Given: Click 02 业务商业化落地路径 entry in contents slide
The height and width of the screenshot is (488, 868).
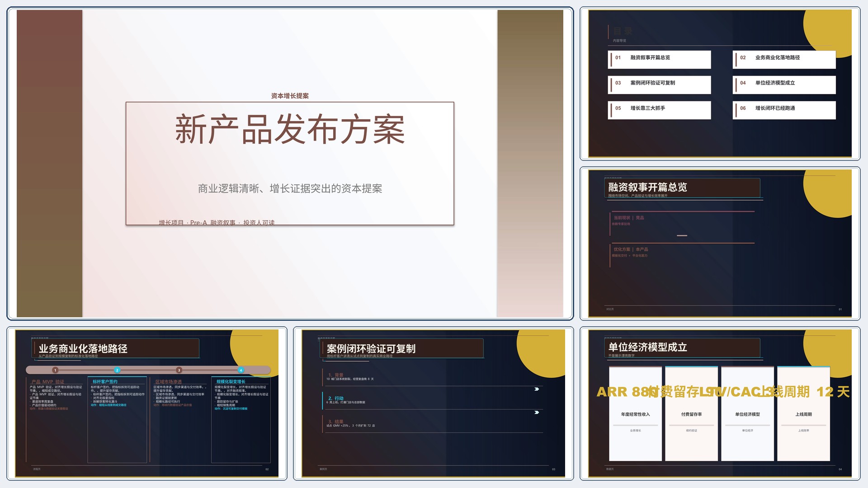Looking at the screenshot, I should point(784,60).
